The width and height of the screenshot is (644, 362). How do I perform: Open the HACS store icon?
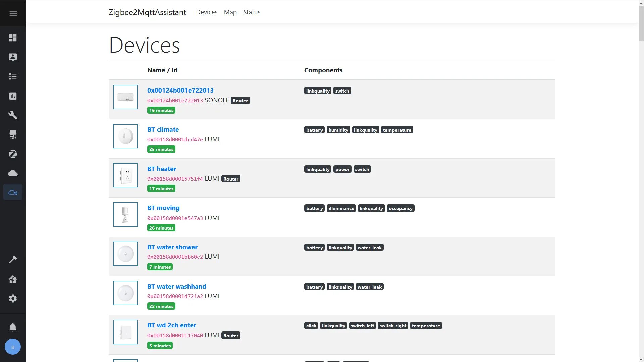point(13,135)
